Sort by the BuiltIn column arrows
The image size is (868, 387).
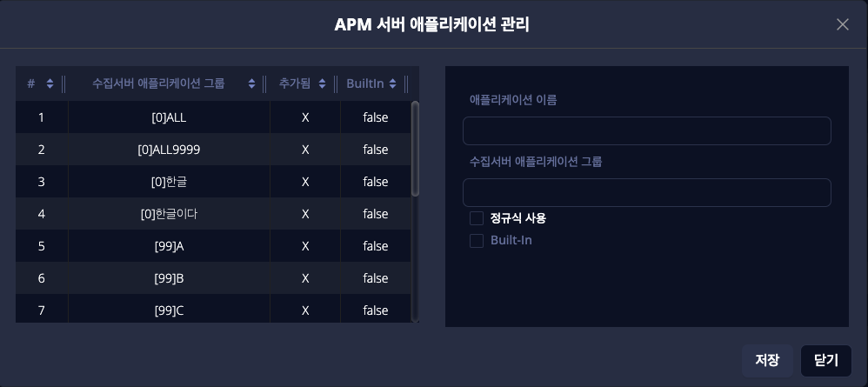pos(393,83)
